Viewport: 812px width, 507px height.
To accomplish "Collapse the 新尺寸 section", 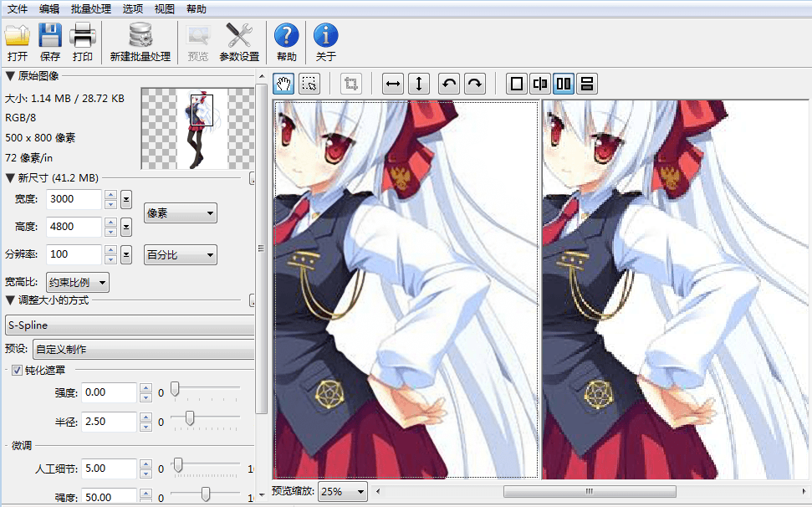I will click(10, 178).
